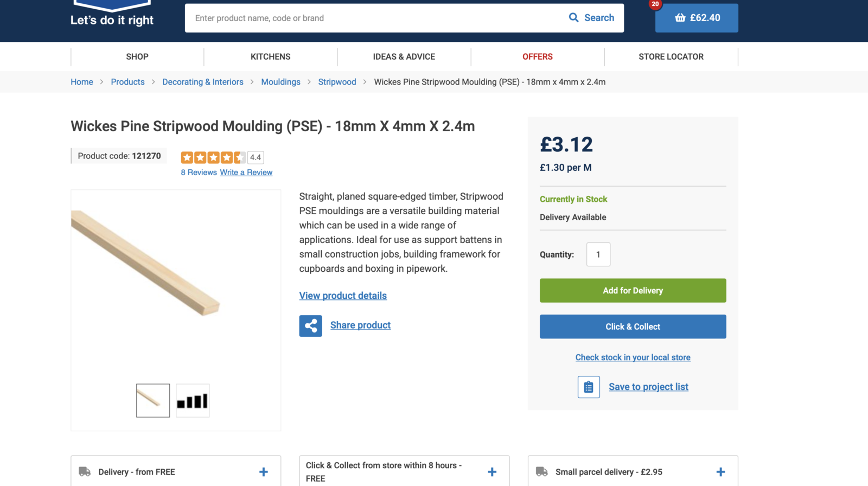Click the delivery truck icon
Viewport: 868px width, 486px height.
pyautogui.click(x=85, y=472)
